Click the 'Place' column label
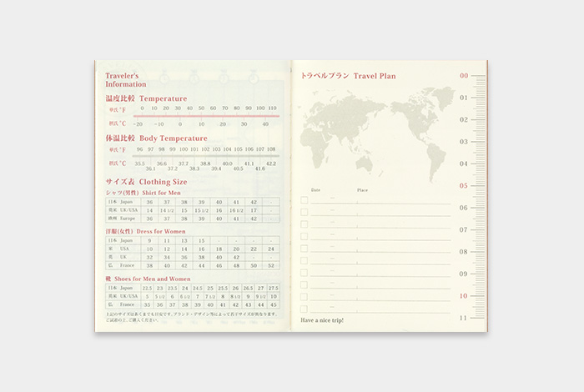The width and height of the screenshot is (584, 392). pyautogui.click(x=362, y=190)
